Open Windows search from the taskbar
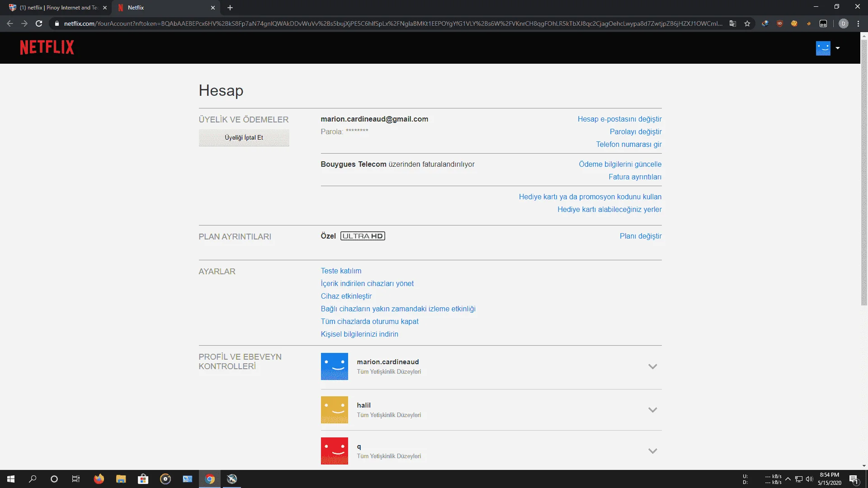This screenshot has height=488, width=868. [x=33, y=479]
